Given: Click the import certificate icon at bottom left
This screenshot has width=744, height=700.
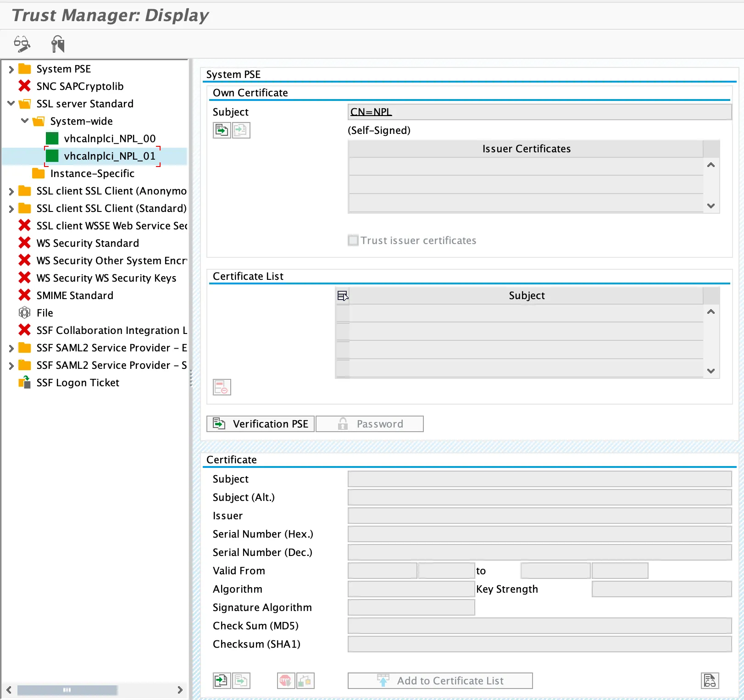Looking at the screenshot, I should point(222,680).
